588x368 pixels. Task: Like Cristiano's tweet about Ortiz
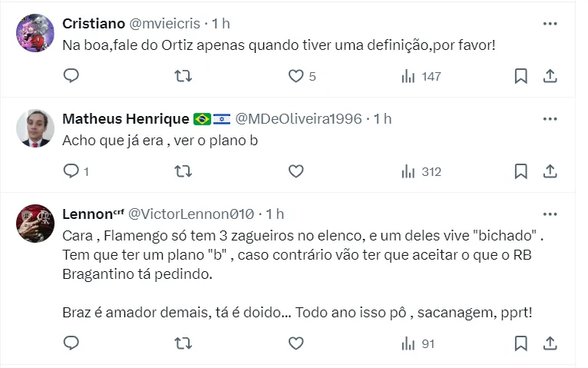296,76
